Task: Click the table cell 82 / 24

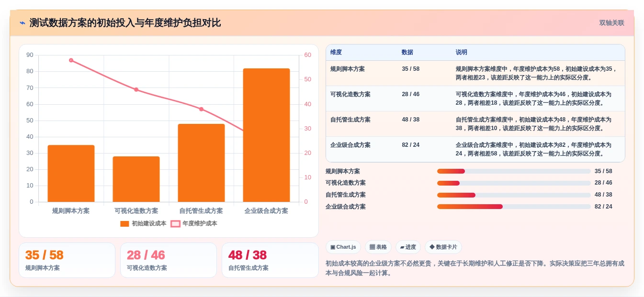Action: point(411,145)
